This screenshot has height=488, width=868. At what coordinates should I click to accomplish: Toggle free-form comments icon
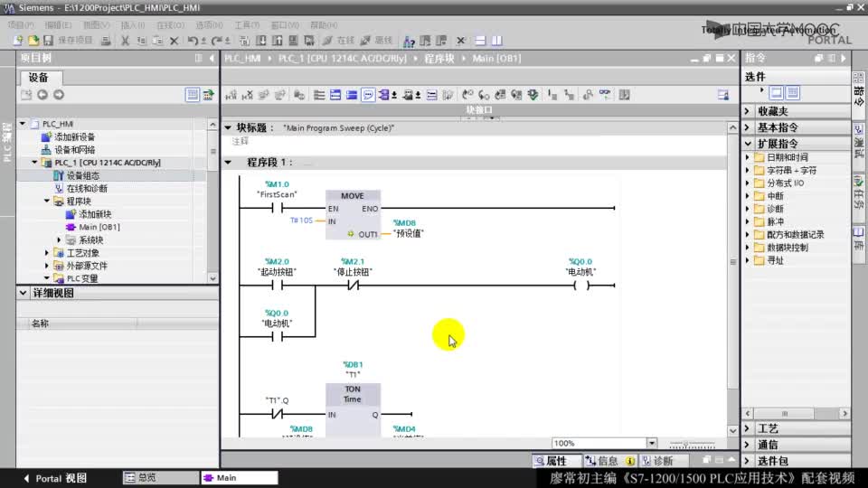point(368,95)
